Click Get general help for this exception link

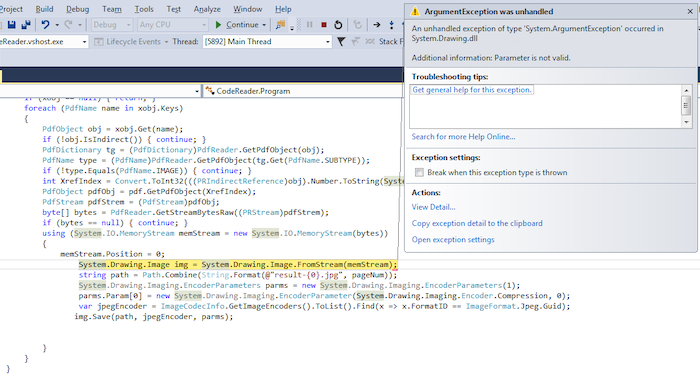(x=472, y=90)
